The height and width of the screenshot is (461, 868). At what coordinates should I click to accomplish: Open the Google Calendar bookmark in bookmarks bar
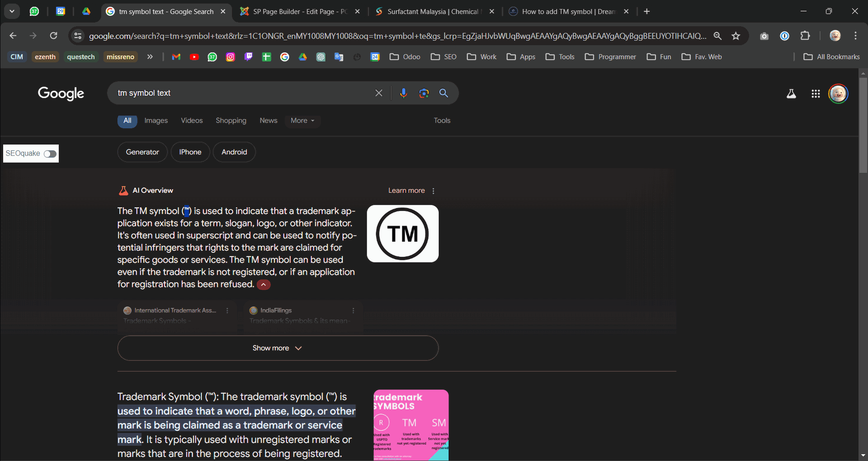tap(375, 56)
